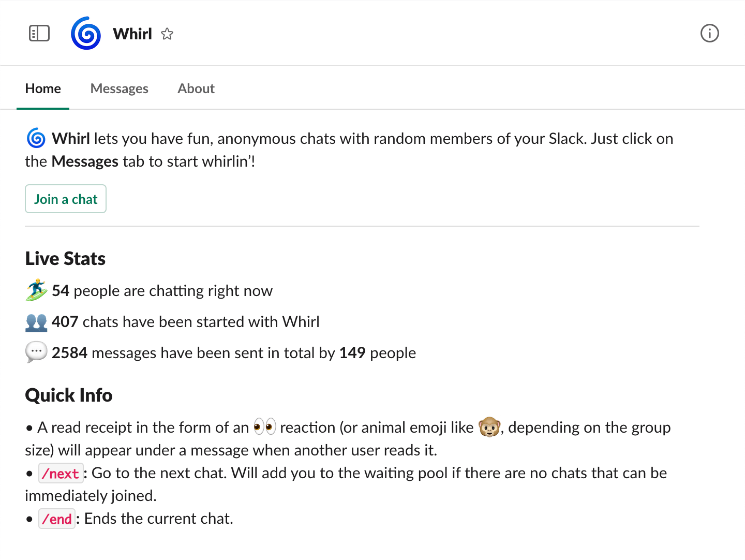Screen dimensions: 745x560
Task: Click the speech bubble emoji
Action: tap(36, 352)
